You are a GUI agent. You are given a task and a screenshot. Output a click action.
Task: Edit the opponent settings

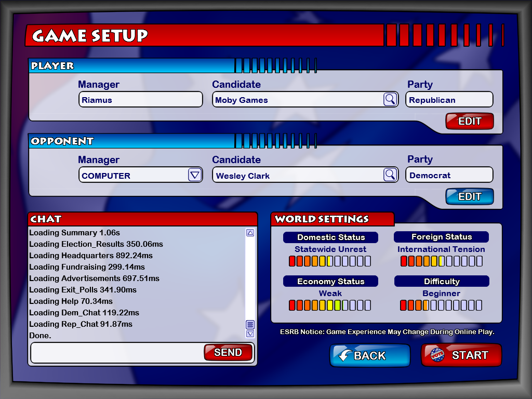click(x=469, y=196)
